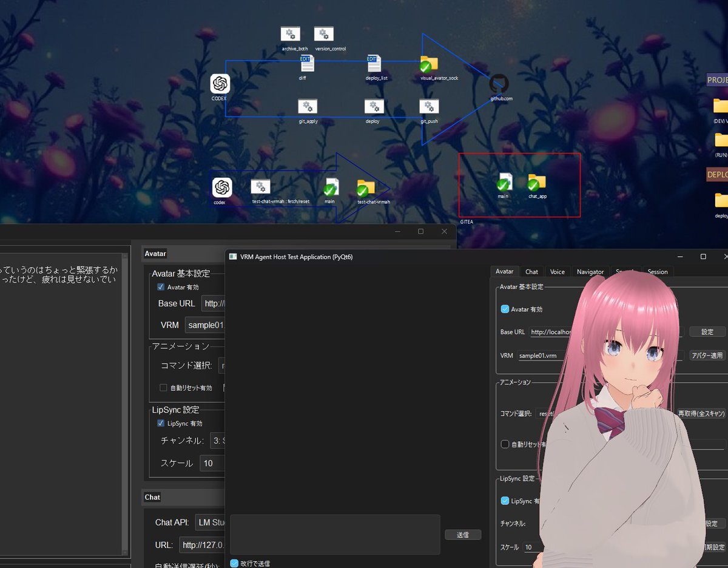Open the version_control batch file

click(323, 34)
